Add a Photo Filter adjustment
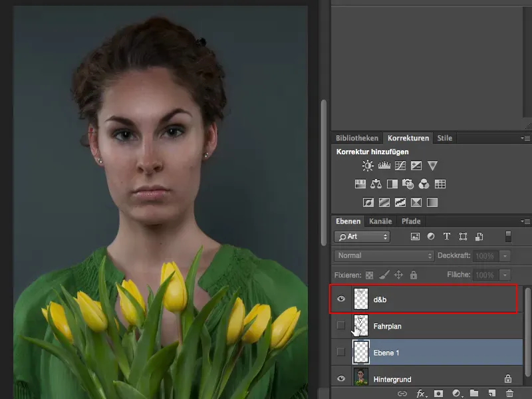532x399 pixels. pos(408,184)
